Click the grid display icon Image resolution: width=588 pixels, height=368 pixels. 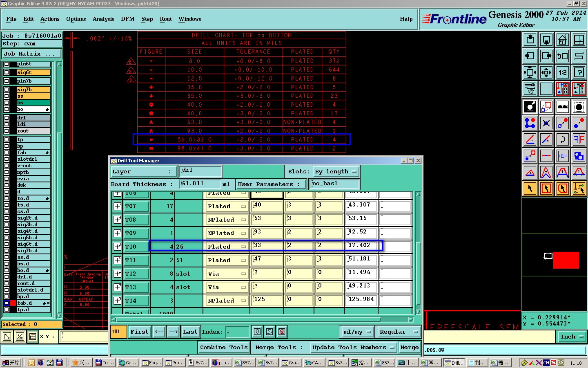click(x=546, y=88)
